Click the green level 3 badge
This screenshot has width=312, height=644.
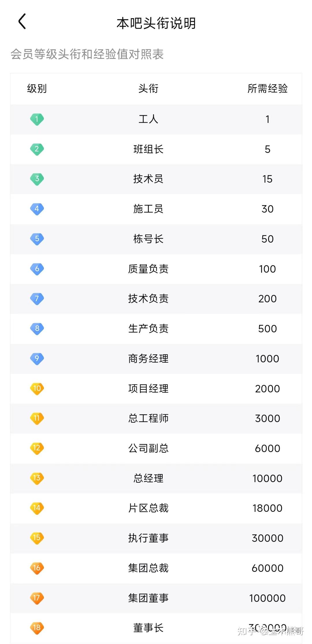coord(37,179)
